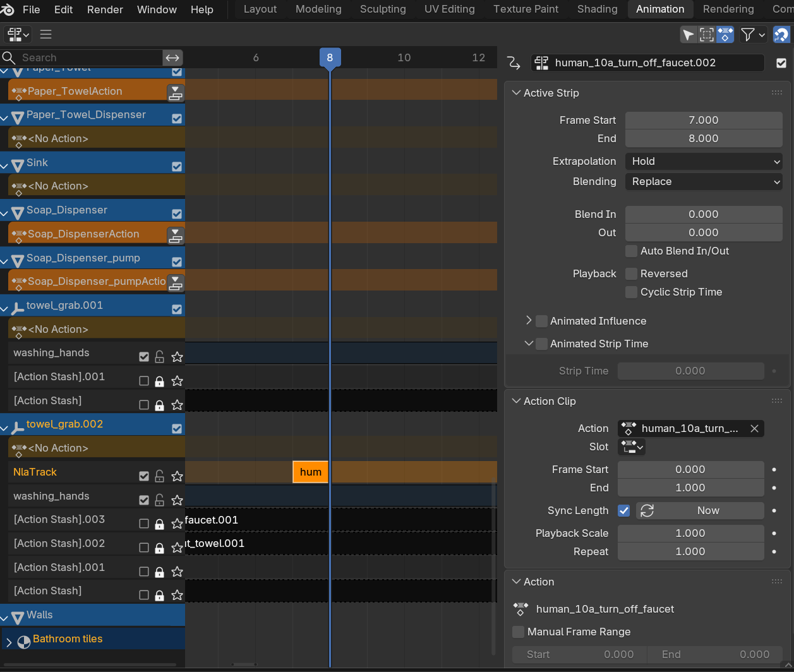
Task: Check the Animated Influence checkbox
Action: pos(541,321)
